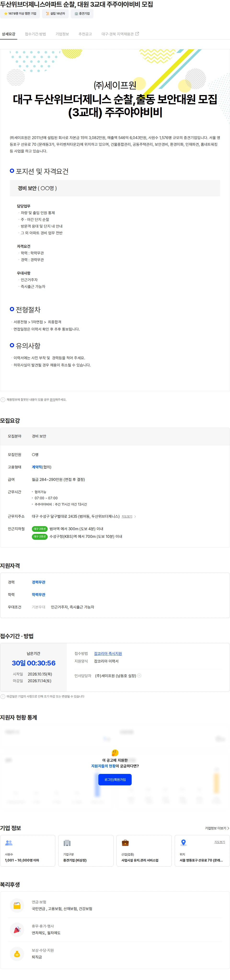
Task: Click the thinking emoji above 이 공고에 지원한
Action: point(115,753)
